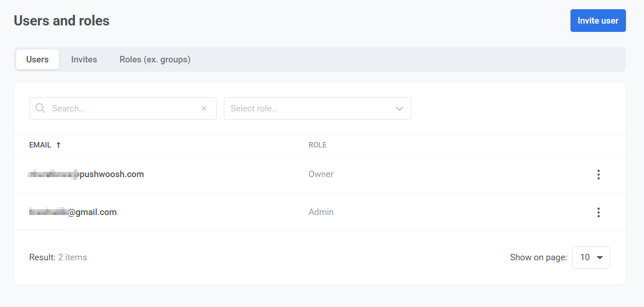Click the search magnifier icon
Image resolution: width=644 pixels, height=307 pixels.
40,108
